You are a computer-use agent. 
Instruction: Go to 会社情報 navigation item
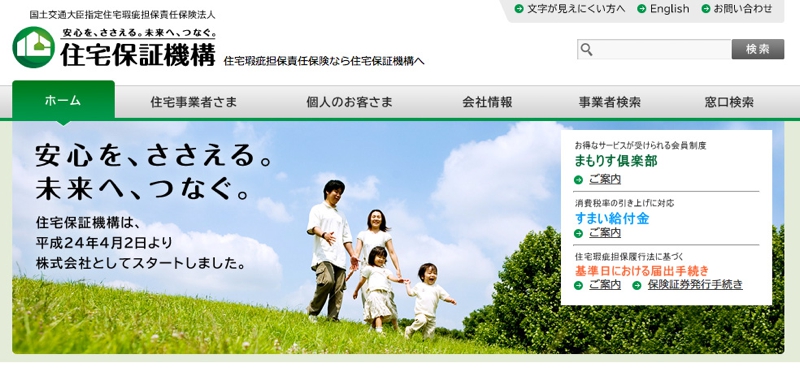pos(487,102)
